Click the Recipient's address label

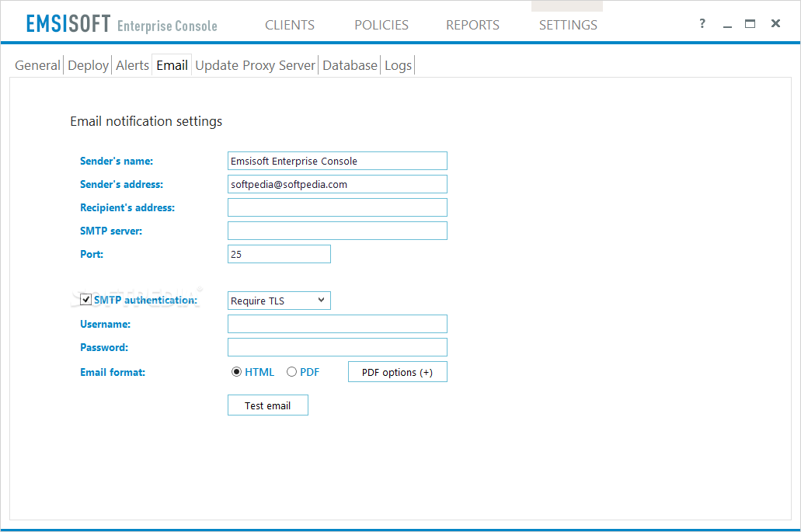127,208
